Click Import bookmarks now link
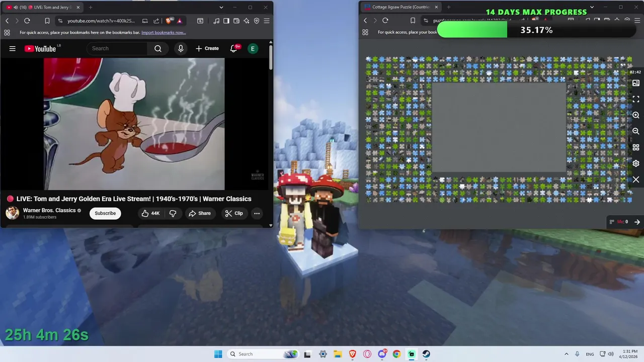The height and width of the screenshot is (362, 644). tap(164, 32)
